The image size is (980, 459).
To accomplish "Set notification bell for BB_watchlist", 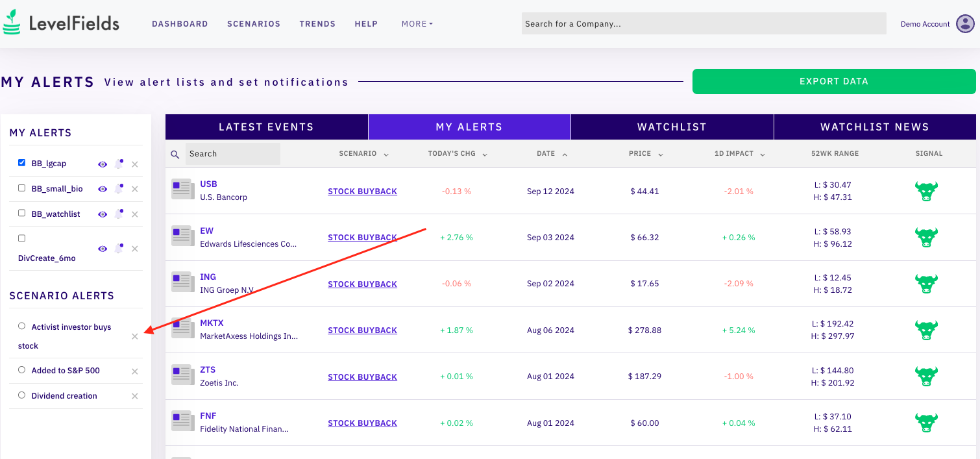I will pos(119,214).
